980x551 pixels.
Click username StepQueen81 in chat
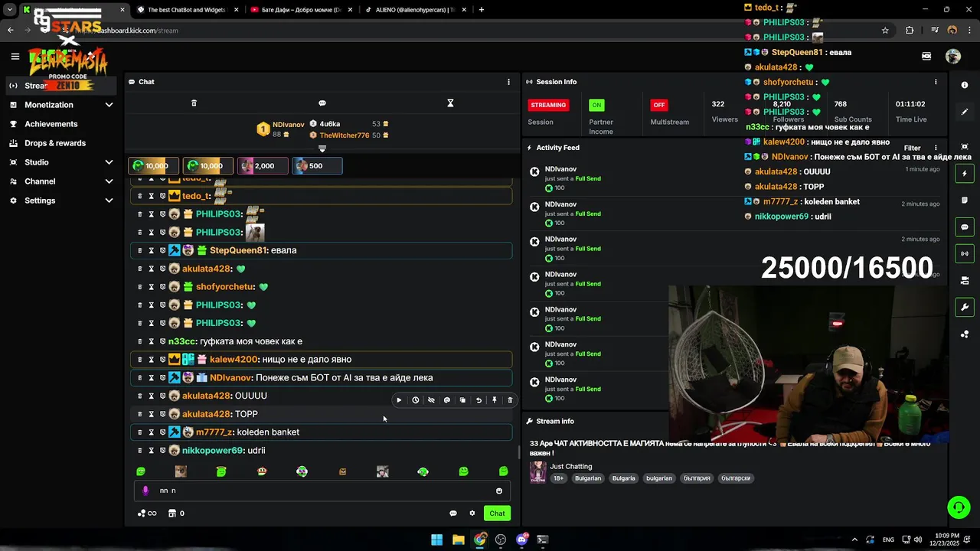click(x=238, y=250)
